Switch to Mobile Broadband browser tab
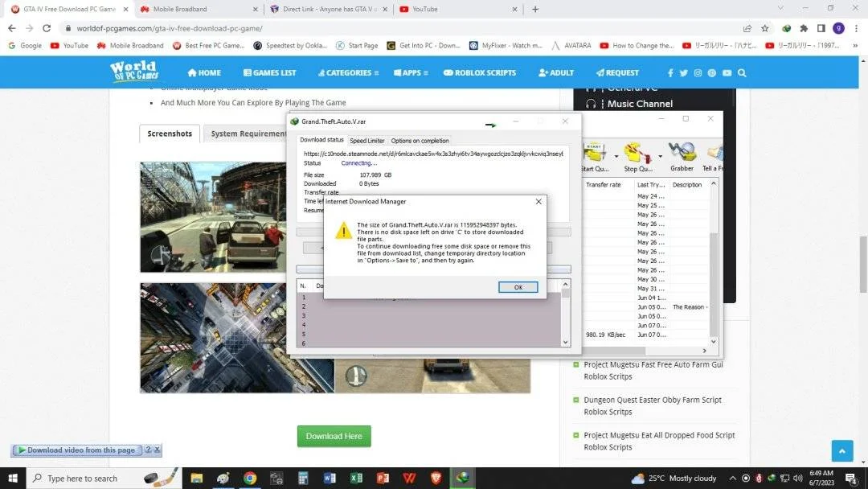Viewport: 868px width, 489px height. (x=199, y=9)
